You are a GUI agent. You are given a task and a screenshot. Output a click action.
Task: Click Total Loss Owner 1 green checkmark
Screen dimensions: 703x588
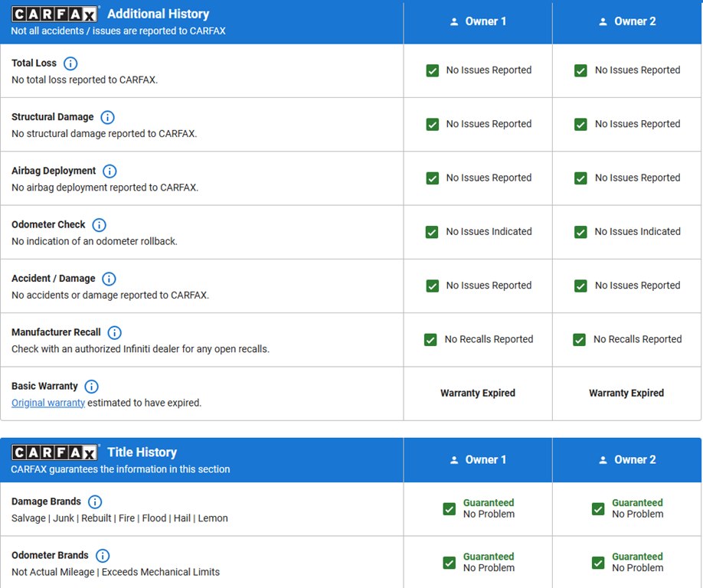tap(432, 70)
